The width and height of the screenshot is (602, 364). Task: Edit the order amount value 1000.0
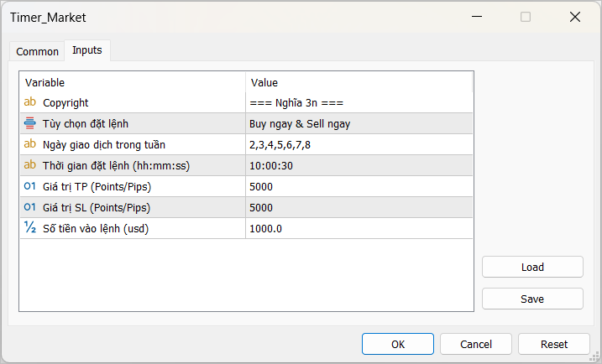[359, 228]
